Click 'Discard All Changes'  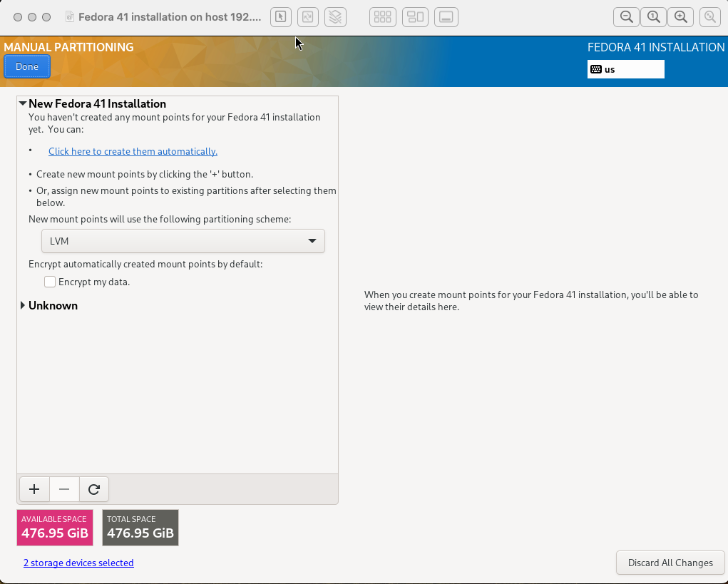pyautogui.click(x=670, y=563)
